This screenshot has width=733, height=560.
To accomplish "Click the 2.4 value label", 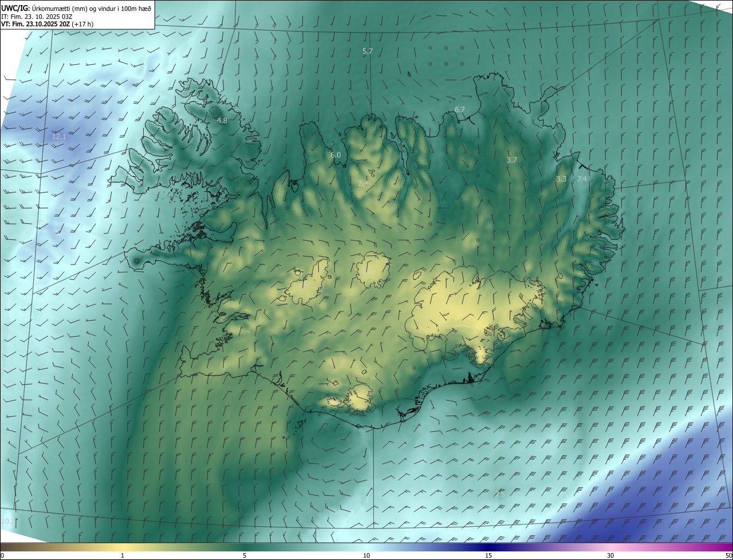I will (x=363, y=183).
